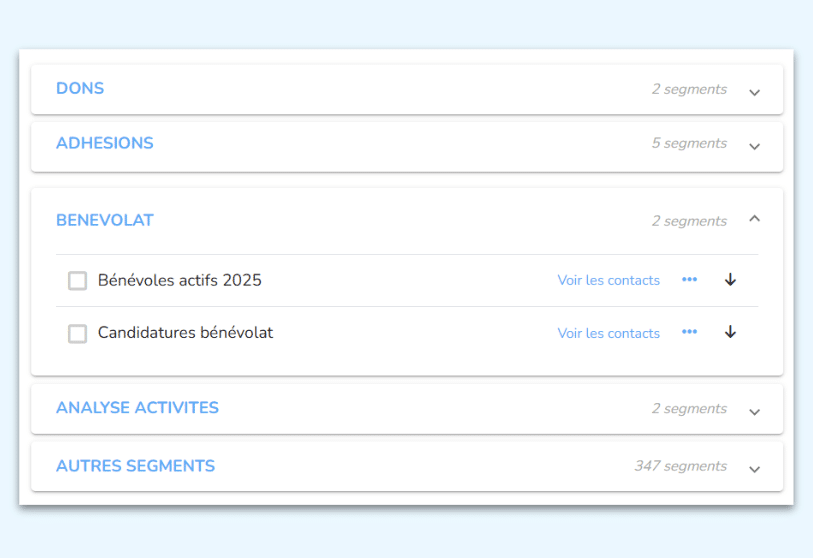Collapse the BENEVOLAT section chevron

[755, 218]
